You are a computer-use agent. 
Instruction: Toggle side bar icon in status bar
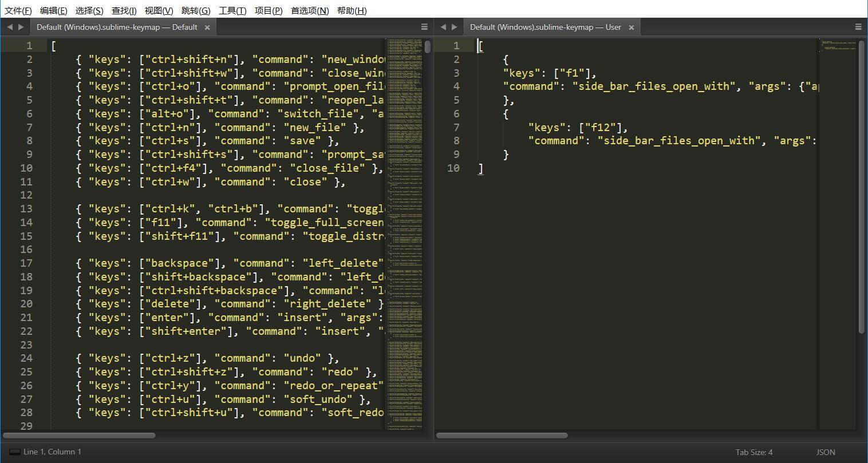click(x=15, y=452)
